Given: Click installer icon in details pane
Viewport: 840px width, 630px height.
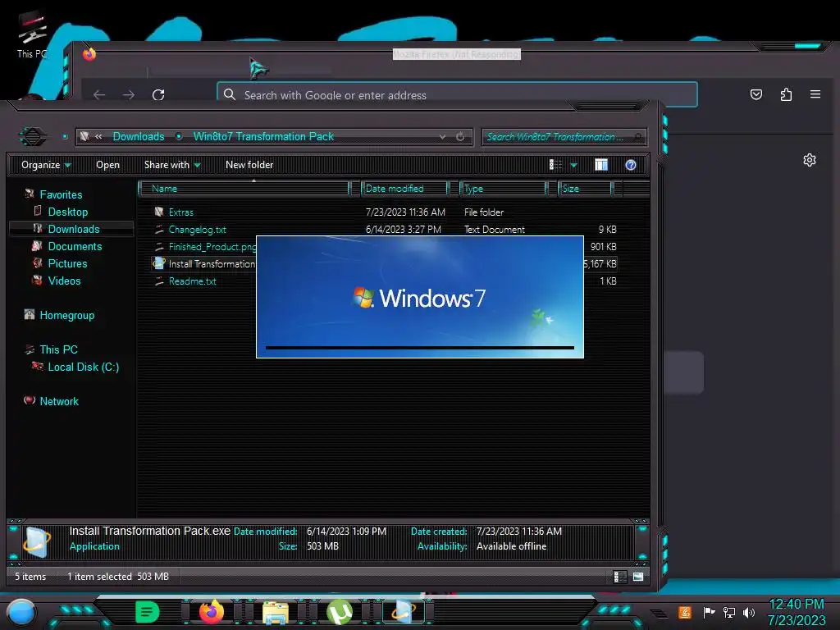Looking at the screenshot, I should [37, 542].
